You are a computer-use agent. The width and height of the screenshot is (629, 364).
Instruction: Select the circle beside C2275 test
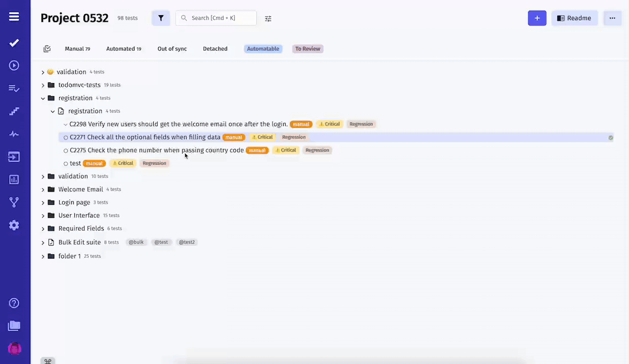pos(66,151)
